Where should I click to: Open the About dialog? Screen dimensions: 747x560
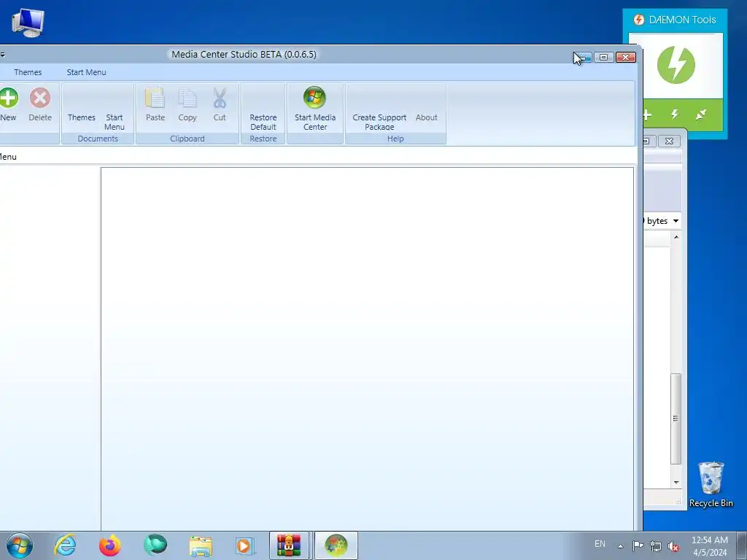tap(426, 117)
